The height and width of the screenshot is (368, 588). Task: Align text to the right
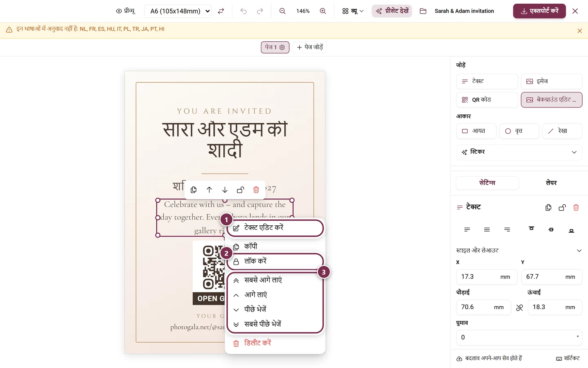[507, 230]
